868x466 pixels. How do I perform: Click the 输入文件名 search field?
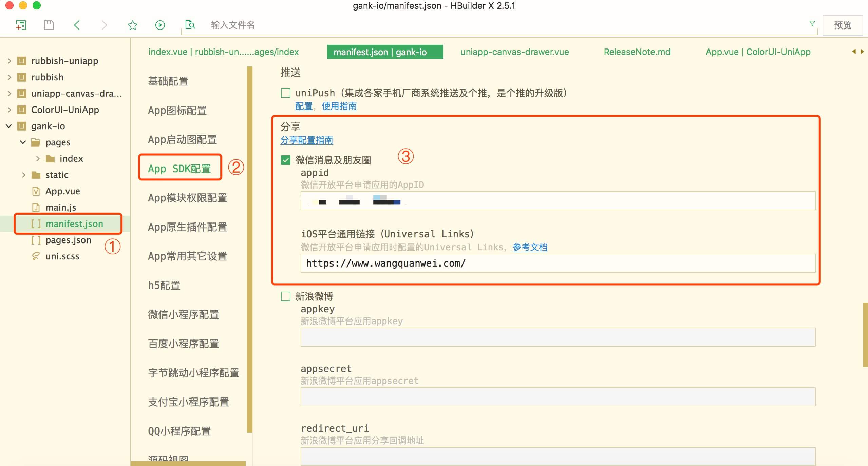click(499, 25)
